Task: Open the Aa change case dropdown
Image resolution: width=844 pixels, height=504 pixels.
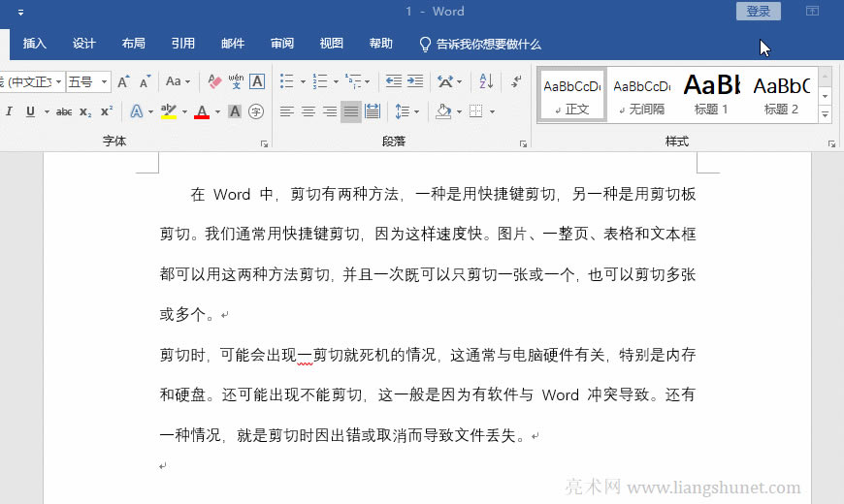Action: click(x=178, y=81)
